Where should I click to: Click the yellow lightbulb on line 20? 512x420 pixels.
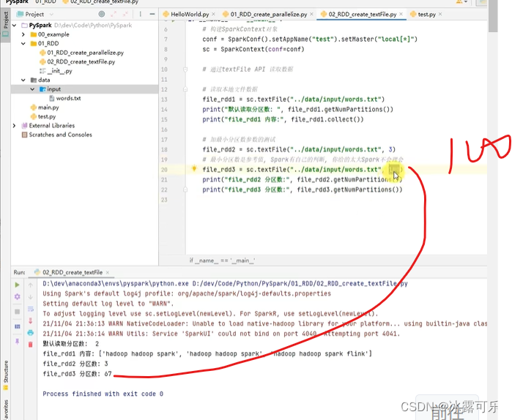194,168
